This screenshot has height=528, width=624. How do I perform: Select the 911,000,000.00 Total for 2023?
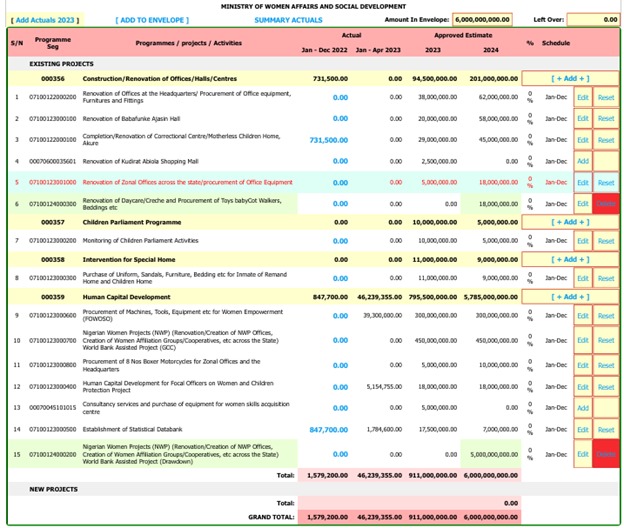[x=433, y=475]
